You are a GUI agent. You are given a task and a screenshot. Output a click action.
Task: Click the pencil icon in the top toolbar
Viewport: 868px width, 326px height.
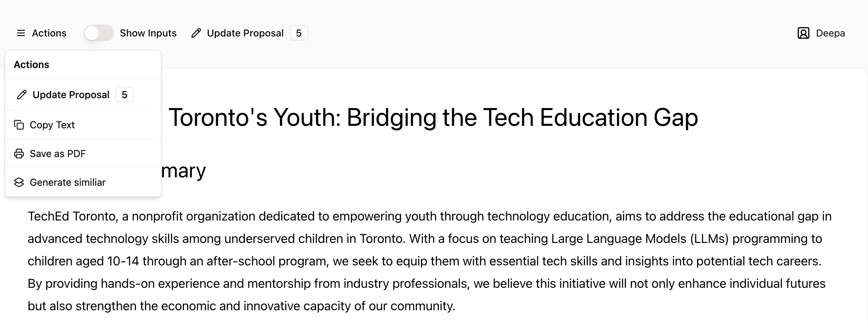pos(196,33)
